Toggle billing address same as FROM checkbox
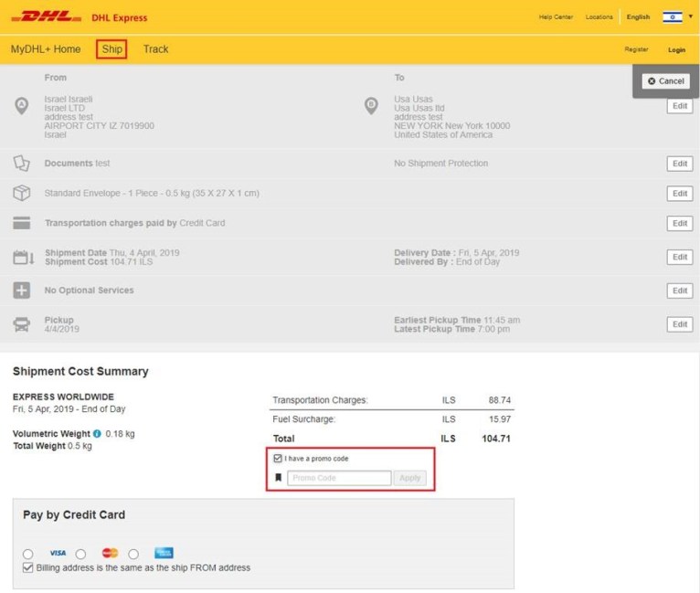700x593 pixels. pos(27,567)
